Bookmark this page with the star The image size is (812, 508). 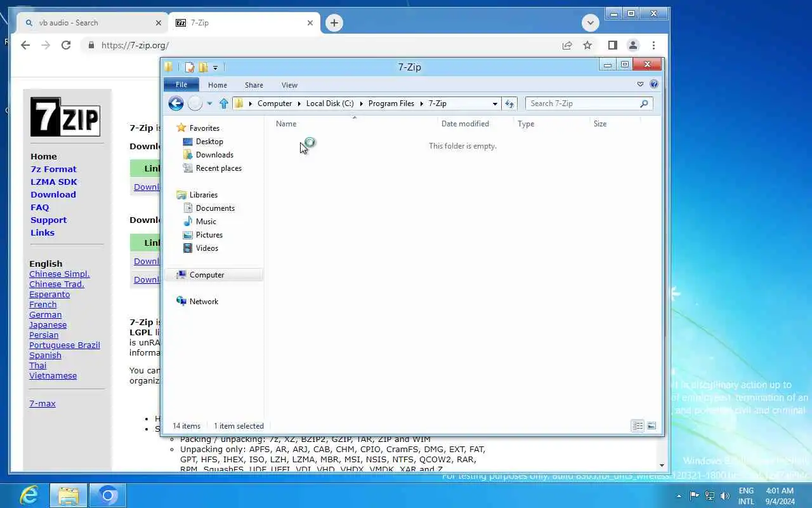587,45
